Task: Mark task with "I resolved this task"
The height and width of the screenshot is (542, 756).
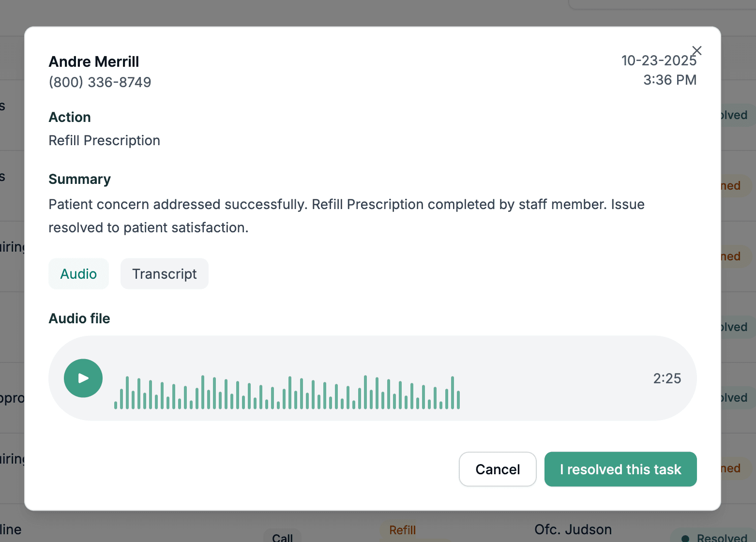Action: pyautogui.click(x=620, y=469)
